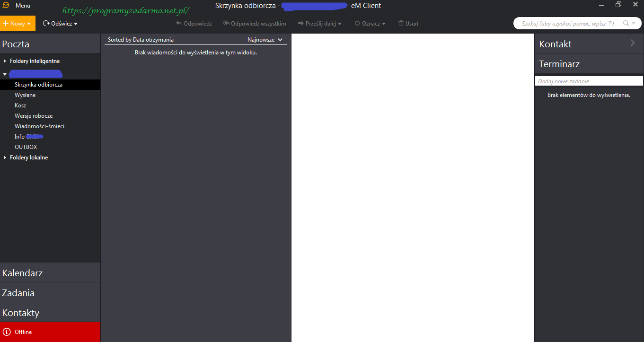
Task: Open the Nowy dropdown arrow
Action: pyautogui.click(x=29, y=24)
